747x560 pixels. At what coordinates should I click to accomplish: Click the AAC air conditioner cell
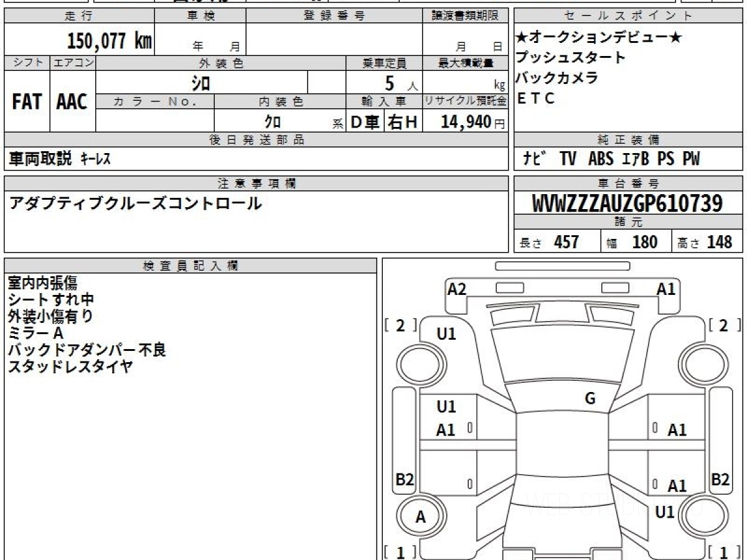[x=73, y=101]
